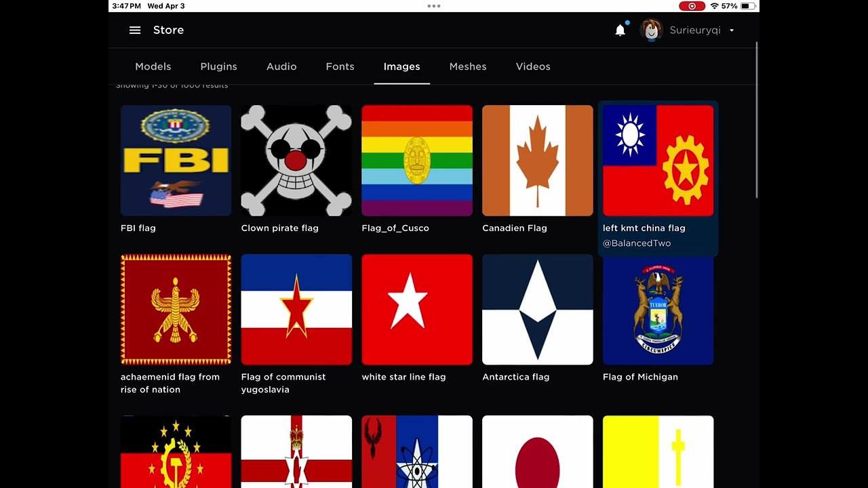Click "achaemenid flag from rise of nation" title

tap(170, 384)
